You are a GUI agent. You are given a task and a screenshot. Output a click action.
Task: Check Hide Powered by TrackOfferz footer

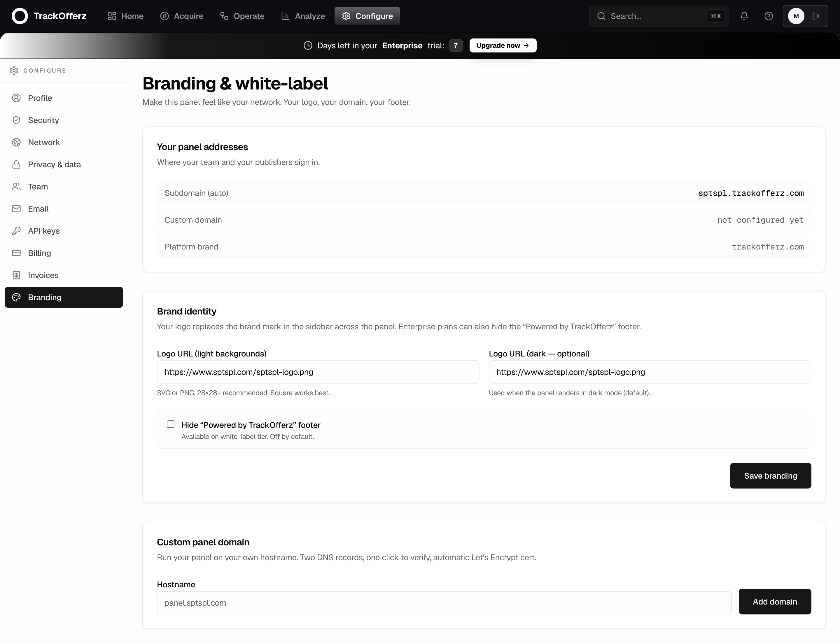[x=171, y=424]
